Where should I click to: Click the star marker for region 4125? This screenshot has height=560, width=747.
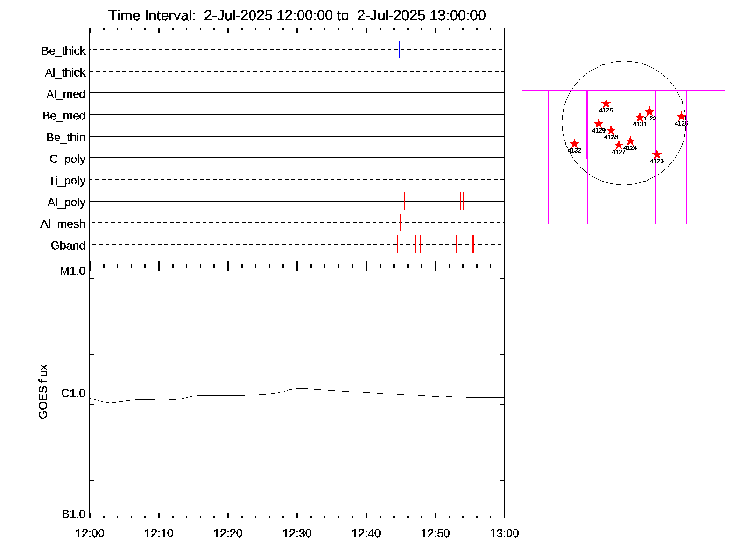[606, 104]
